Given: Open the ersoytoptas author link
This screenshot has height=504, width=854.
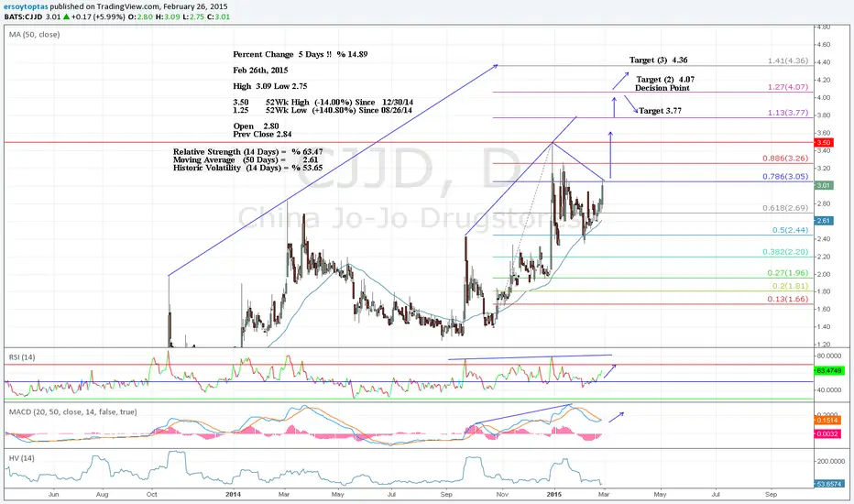Looking at the screenshot, I should [x=26, y=6].
